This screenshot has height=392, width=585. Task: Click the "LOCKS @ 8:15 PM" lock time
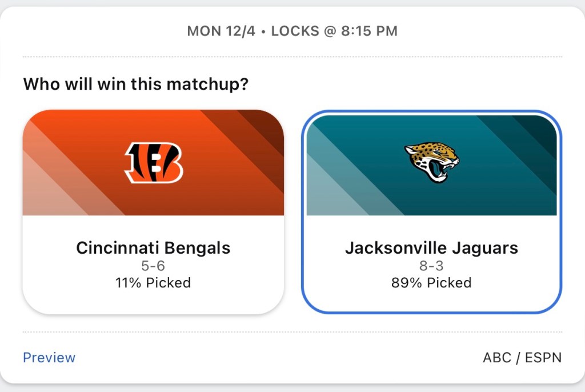[x=334, y=31]
